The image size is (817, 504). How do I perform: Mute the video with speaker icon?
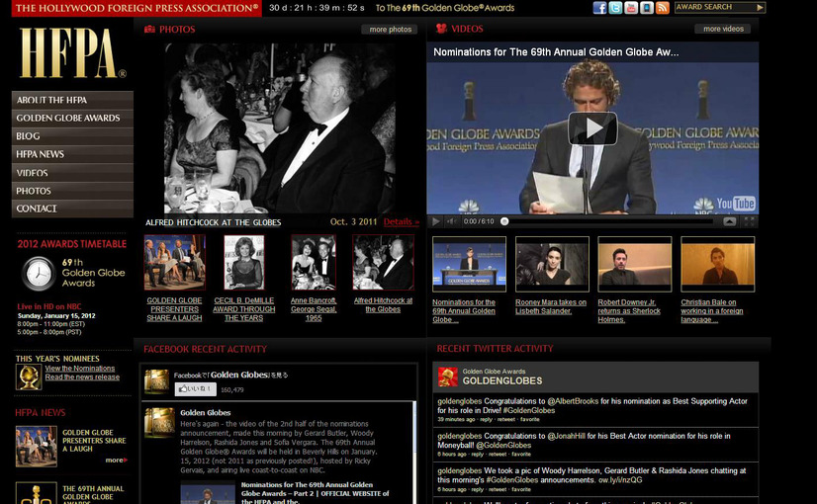(451, 221)
